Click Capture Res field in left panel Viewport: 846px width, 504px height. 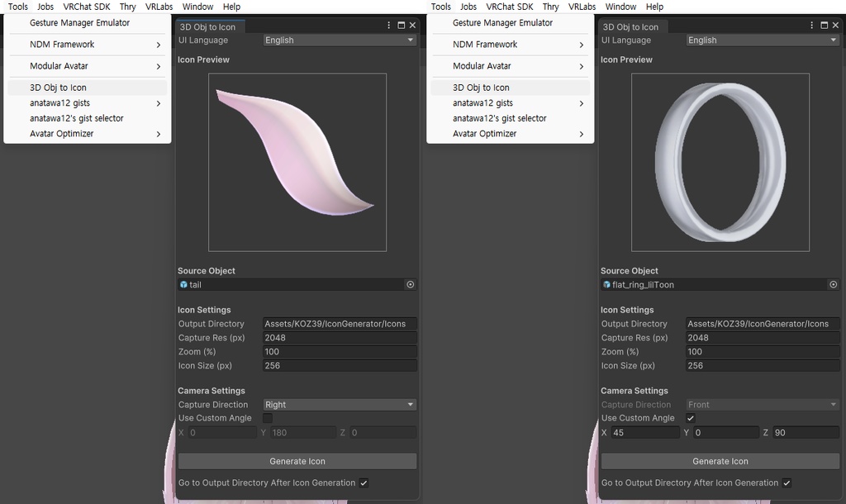(x=340, y=338)
